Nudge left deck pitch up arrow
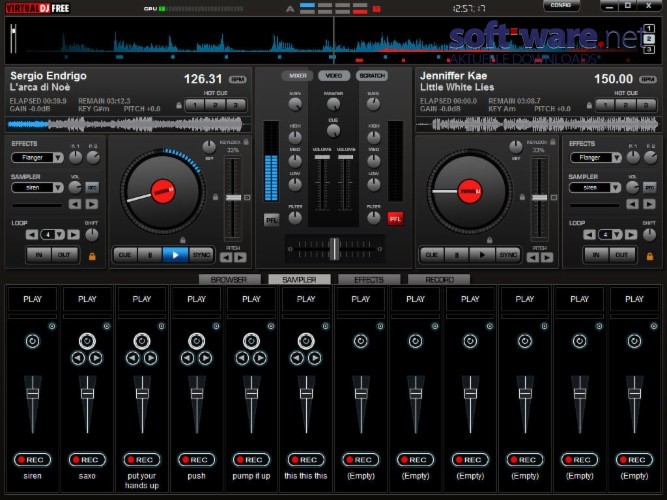 (240, 257)
